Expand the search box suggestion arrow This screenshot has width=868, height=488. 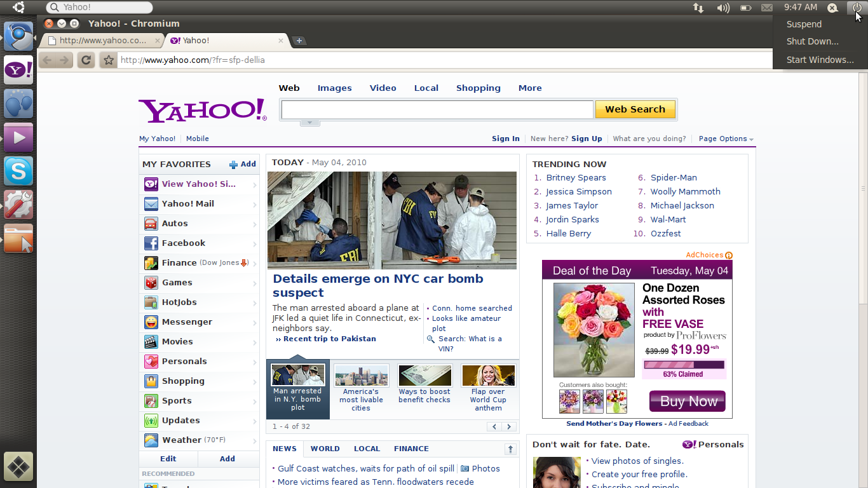[x=309, y=122]
